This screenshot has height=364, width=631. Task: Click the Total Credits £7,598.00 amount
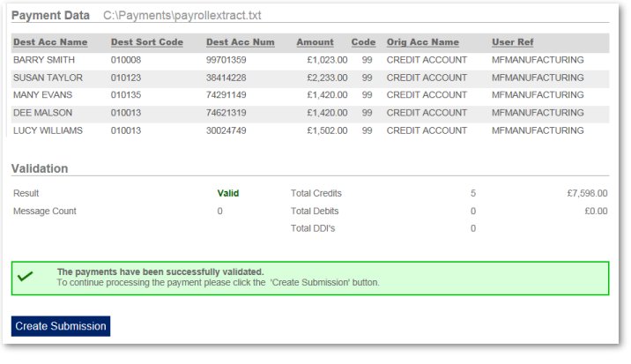click(x=587, y=193)
